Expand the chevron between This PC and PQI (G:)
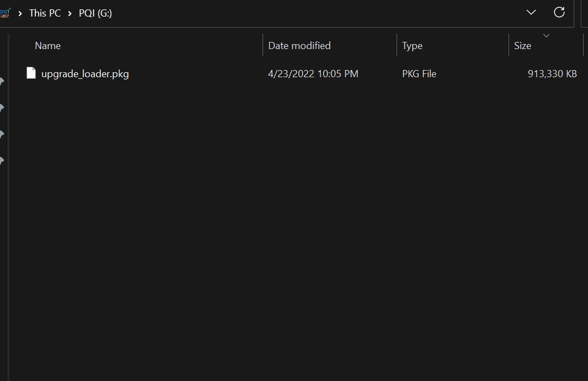The image size is (588, 381). coord(70,13)
